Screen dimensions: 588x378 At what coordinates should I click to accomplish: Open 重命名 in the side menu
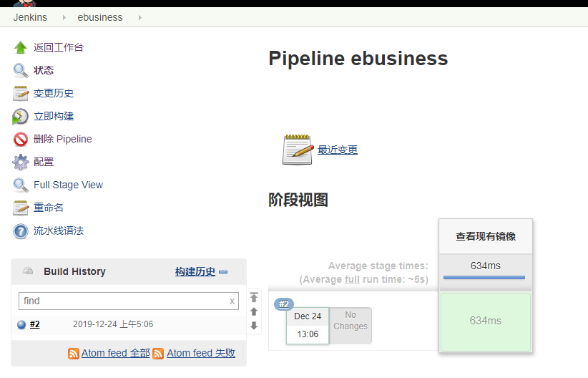click(49, 208)
